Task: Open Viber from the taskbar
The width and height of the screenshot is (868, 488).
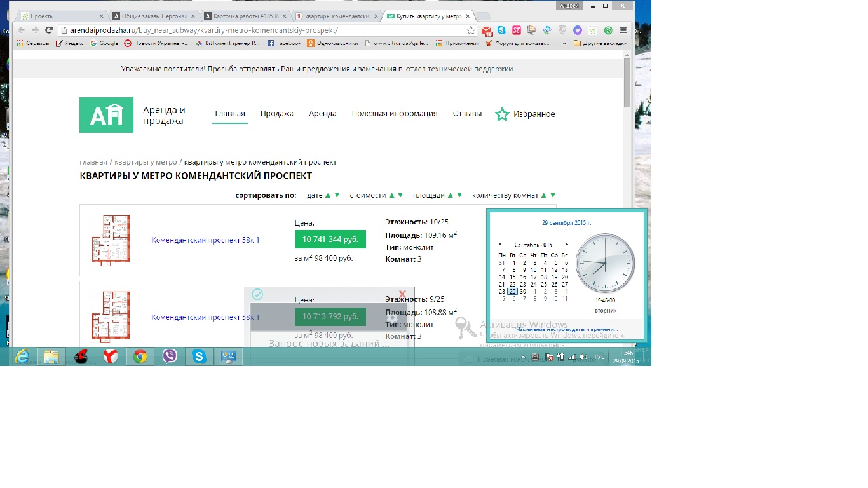Action: pos(170,356)
